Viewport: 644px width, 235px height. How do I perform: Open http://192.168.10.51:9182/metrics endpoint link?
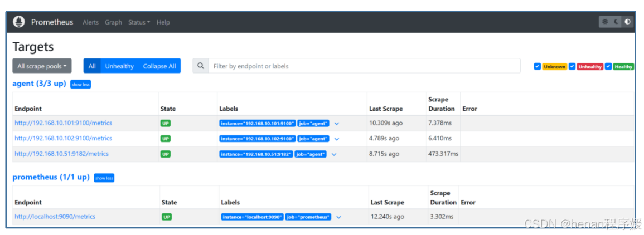tap(61, 154)
